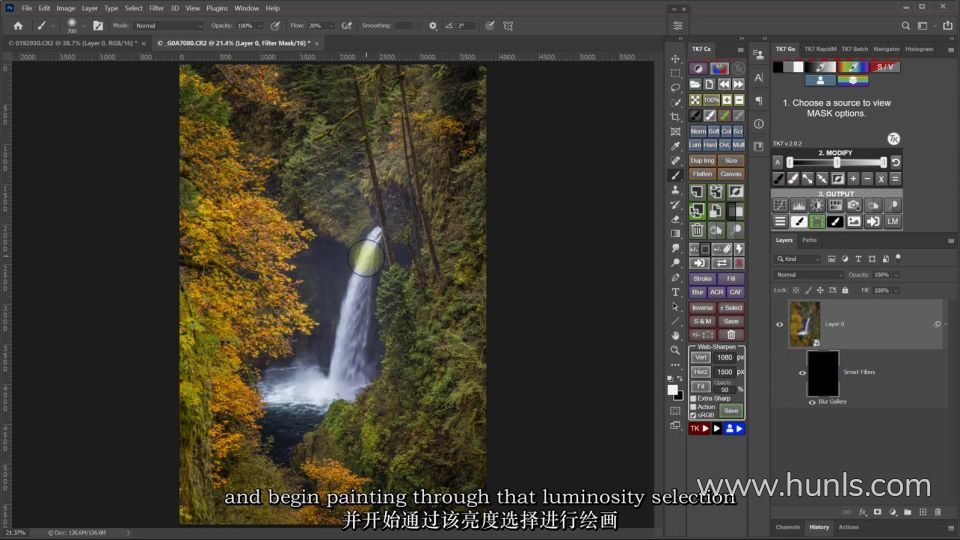Screen dimensions: 960x540
Task: Click the TK7 Go reset arrow icon
Action: (896, 162)
